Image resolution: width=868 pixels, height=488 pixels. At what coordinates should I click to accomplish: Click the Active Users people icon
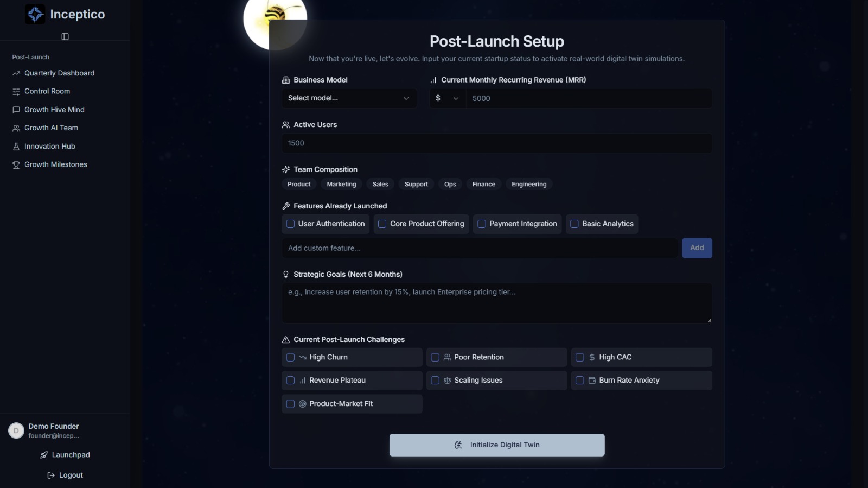coord(286,125)
